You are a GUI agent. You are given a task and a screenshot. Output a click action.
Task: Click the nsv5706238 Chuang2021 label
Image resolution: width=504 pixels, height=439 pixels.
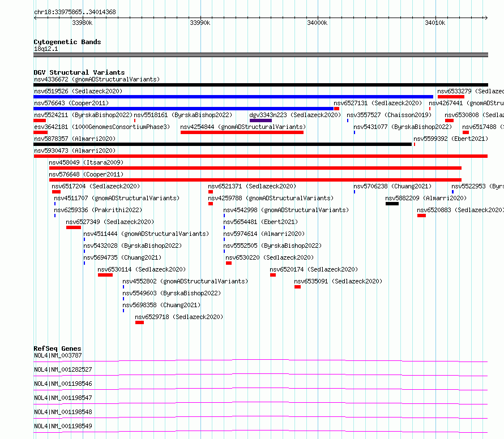click(392, 186)
